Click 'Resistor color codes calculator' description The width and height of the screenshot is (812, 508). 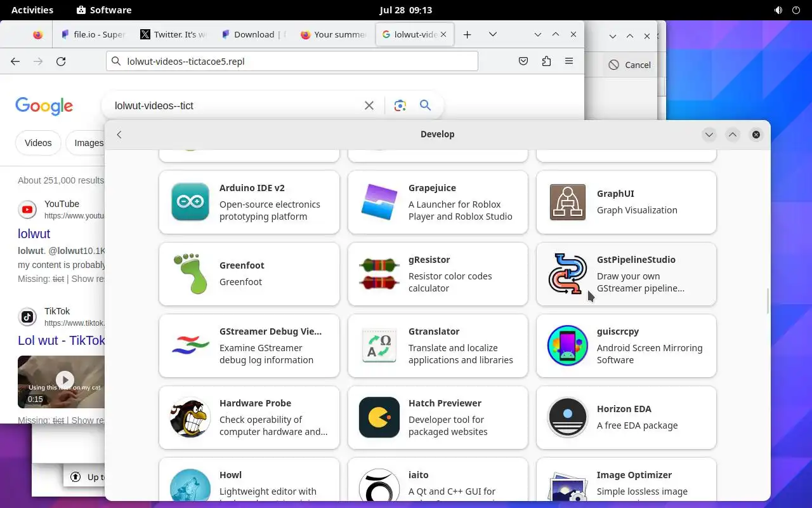tap(450, 282)
